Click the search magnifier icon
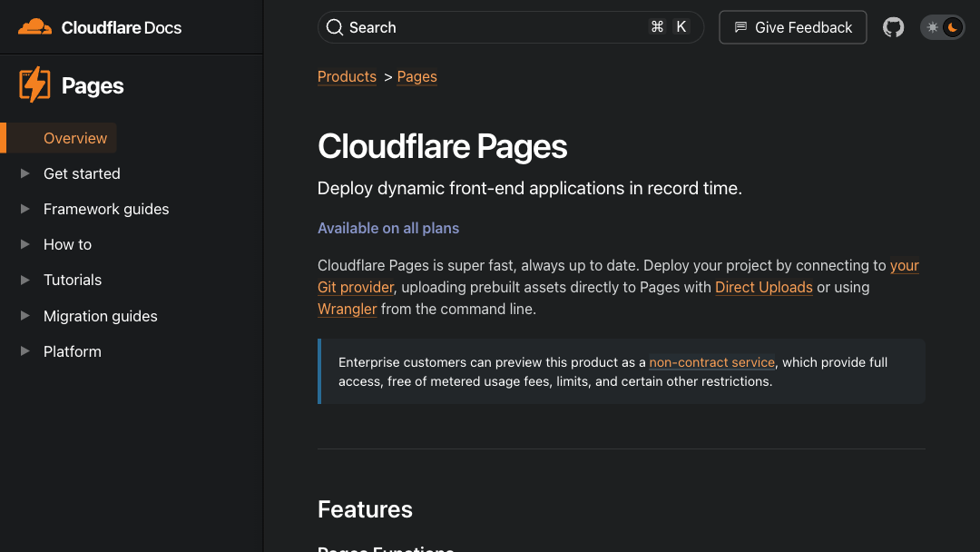The image size is (980, 552). 334,27
